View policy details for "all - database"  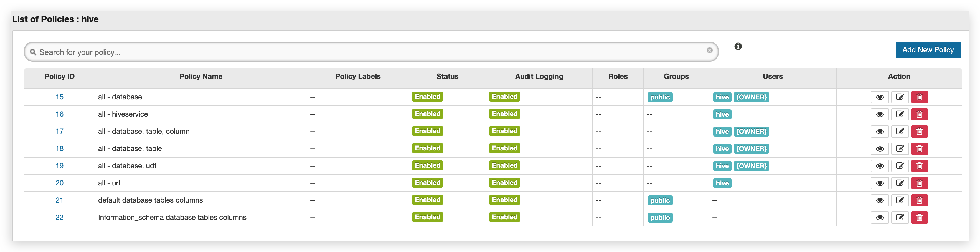pyautogui.click(x=880, y=97)
